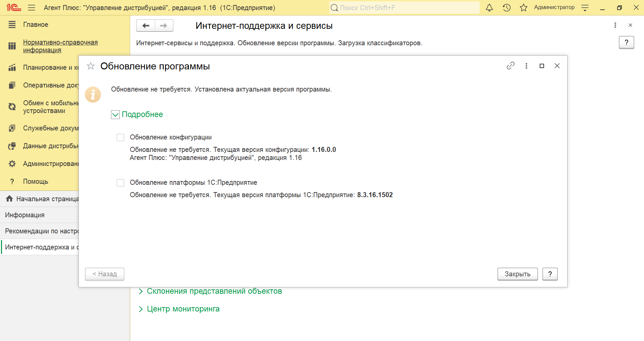644x341 pixels.
Task: Open Администрирование section
Action: click(51, 164)
